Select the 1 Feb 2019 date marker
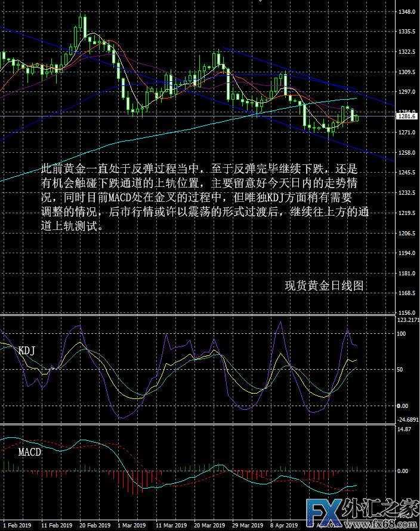The width and height of the screenshot is (420, 531). [17, 526]
